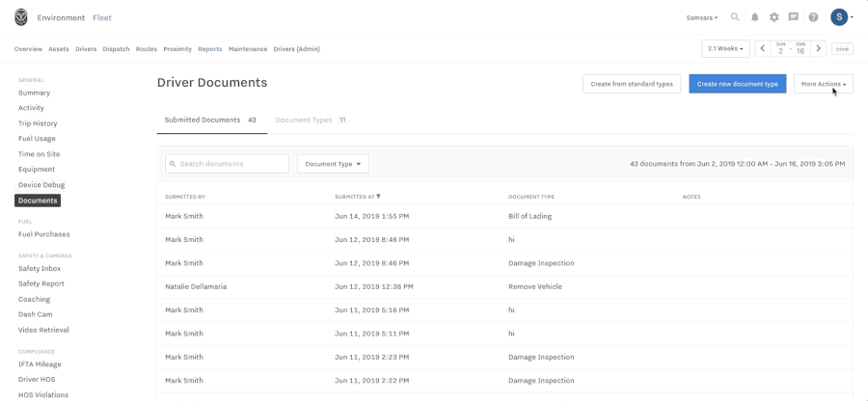Screen dimensions: 868x401
Task: Open IFTA Mileage in the sidebar
Action: 40,364
